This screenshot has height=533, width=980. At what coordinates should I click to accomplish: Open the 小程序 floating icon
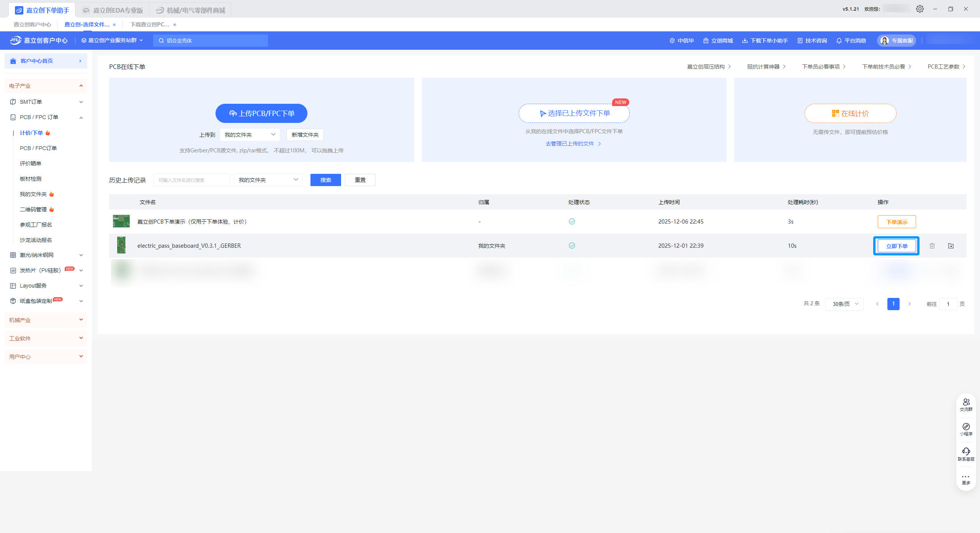point(966,429)
